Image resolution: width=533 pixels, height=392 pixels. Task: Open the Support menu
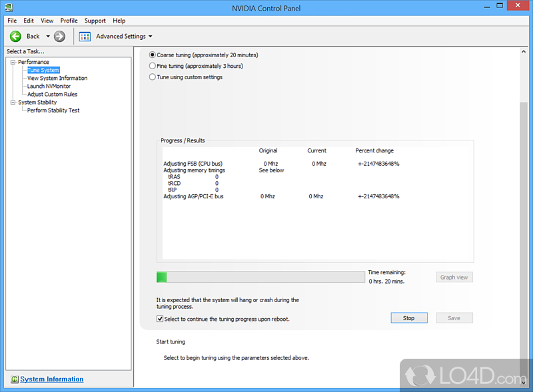(x=95, y=21)
